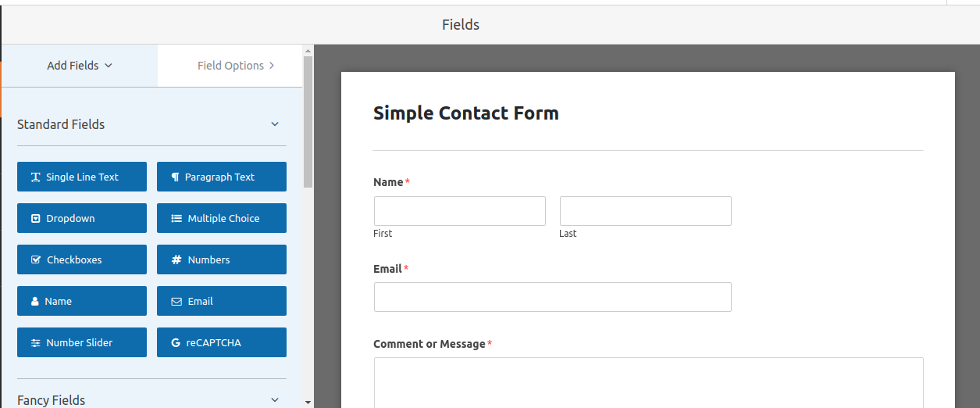Click into the Last name input
This screenshot has width=980, height=408.
tap(645, 211)
